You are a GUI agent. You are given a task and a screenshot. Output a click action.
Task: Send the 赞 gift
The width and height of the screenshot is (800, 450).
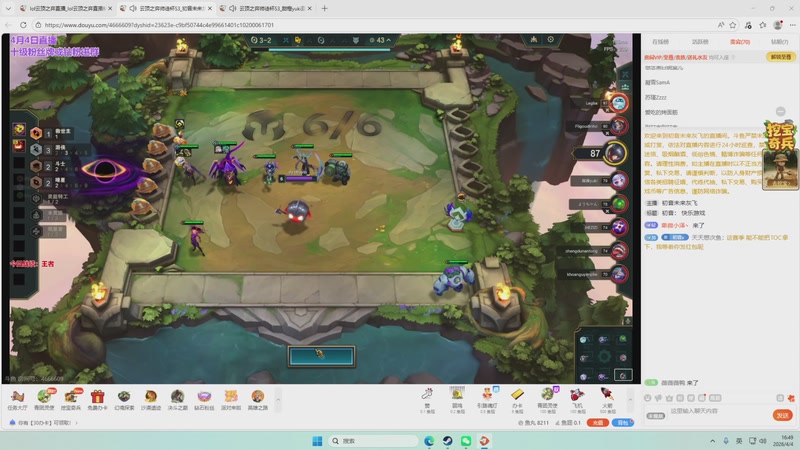coord(428,399)
